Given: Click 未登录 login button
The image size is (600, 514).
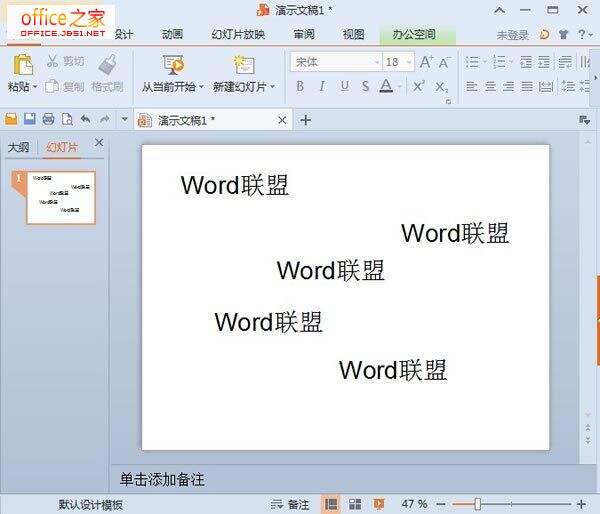Looking at the screenshot, I should (x=513, y=35).
